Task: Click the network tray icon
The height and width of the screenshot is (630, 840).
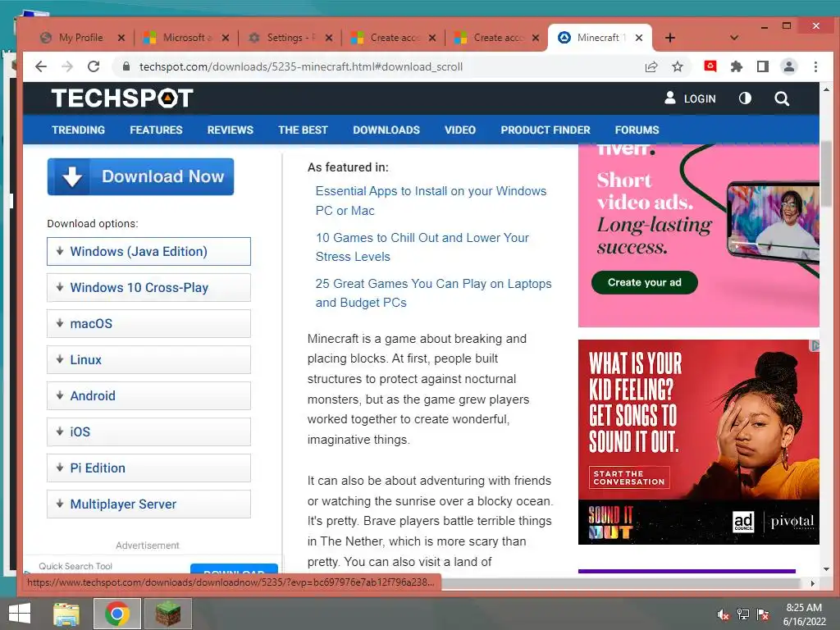Action: pyautogui.click(x=743, y=614)
